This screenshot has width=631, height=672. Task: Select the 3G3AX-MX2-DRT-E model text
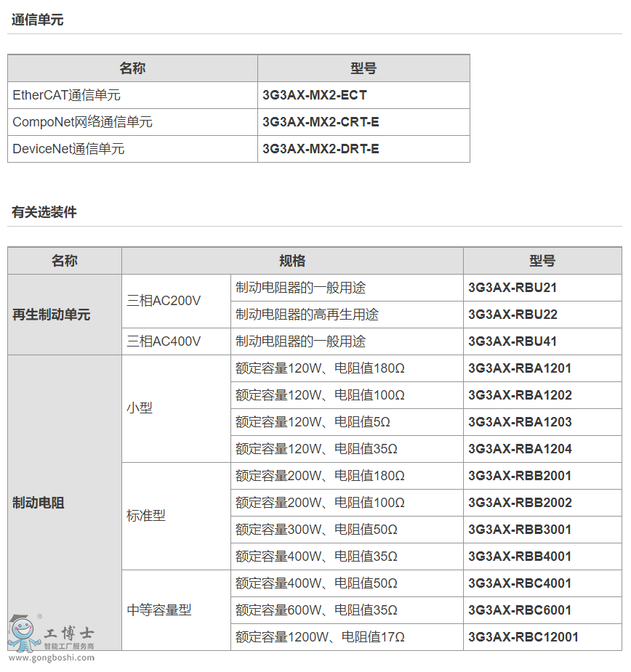(321, 149)
